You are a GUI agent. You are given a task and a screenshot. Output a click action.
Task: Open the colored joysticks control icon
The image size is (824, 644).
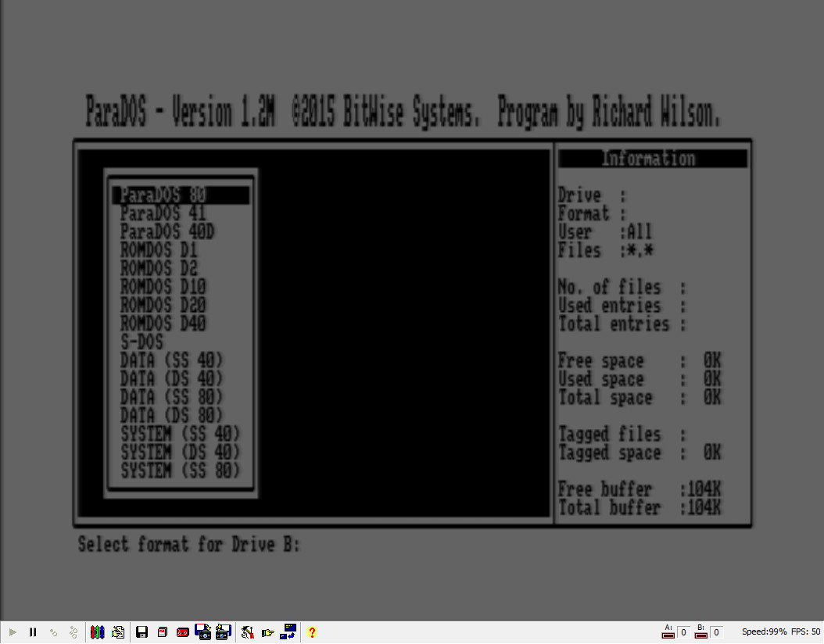pyautogui.click(x=97, y=632)
